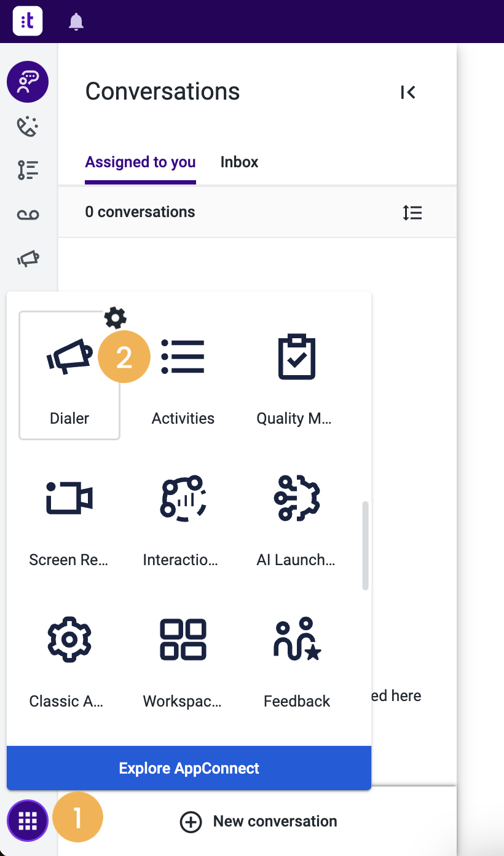Select the calls icon in the sidebar
The height and width of the screenshot is (856, 504).
(27, 126)
